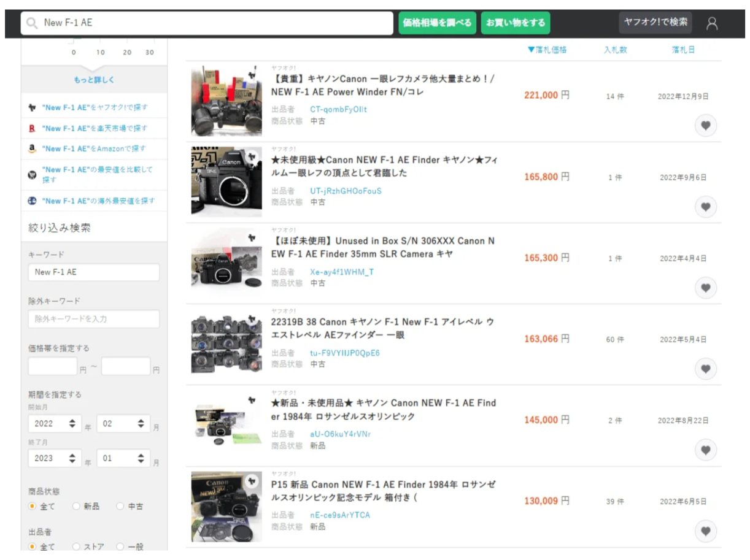Favorite the 221,000円 listing with heart icon
The width and height of the screenshot is (750, 560).
[x=706, y=126]
